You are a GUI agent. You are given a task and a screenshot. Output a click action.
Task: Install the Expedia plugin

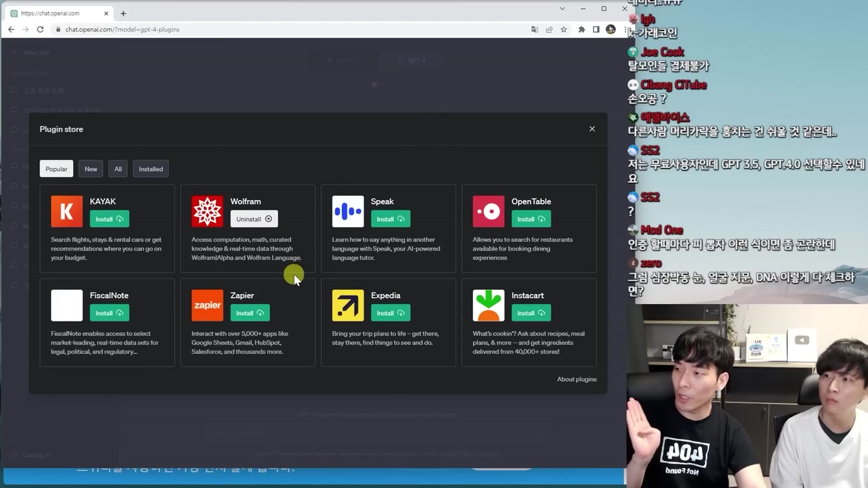click(391, 313)
